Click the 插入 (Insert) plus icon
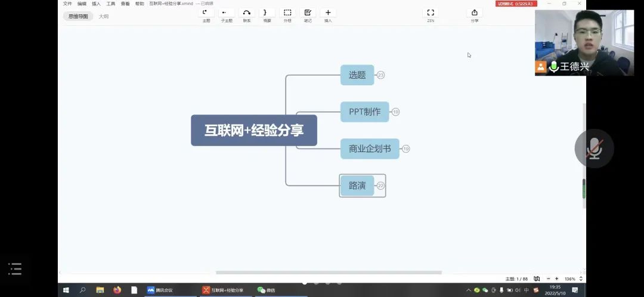The width and height of the screenshot is (644, 297). (328, 13)
